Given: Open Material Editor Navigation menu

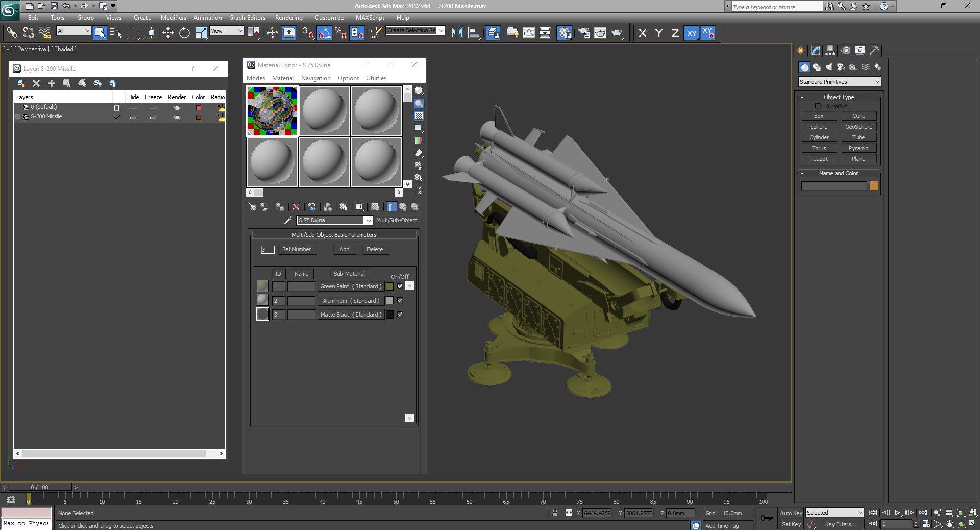Looking at the screenshot, I should pos(316,78).
